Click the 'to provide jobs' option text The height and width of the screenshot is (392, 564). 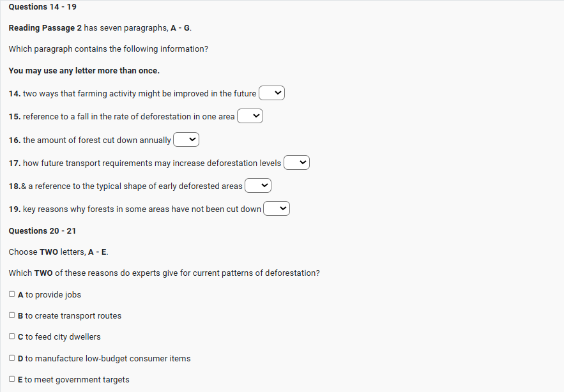[x=53, y=295]
